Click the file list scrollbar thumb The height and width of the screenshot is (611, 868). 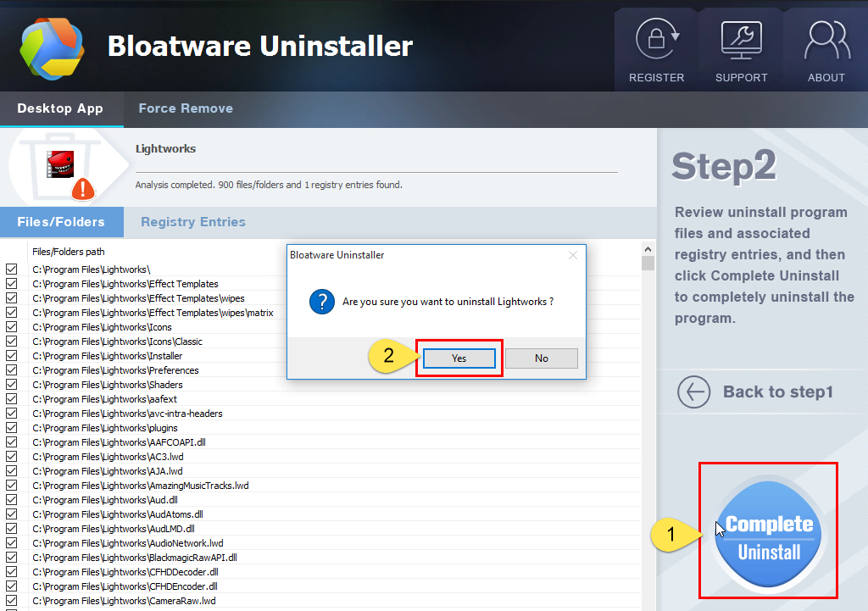[x=648, y=263]
